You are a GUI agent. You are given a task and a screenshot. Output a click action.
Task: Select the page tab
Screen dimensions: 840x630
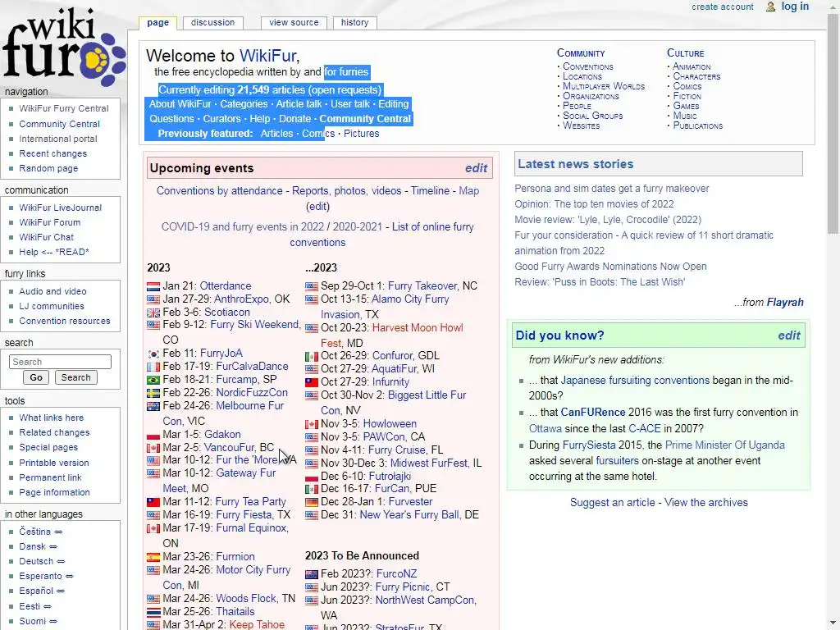click(x=157, y=22)
